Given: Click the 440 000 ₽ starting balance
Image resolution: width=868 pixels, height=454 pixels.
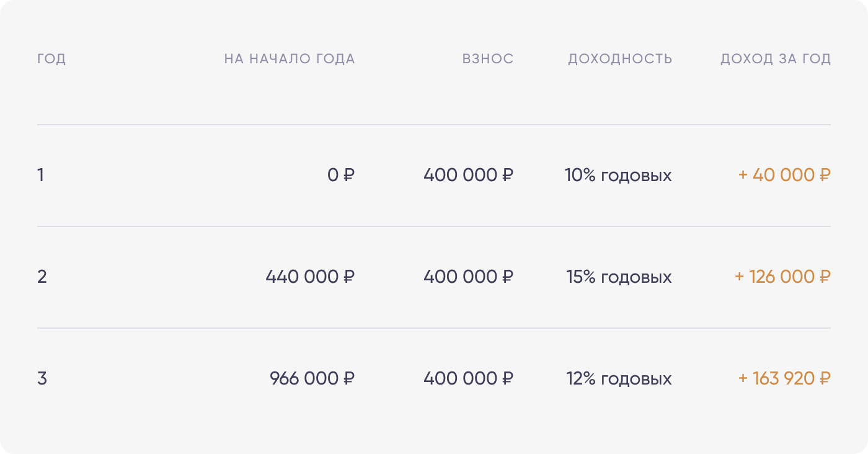Looking at the screenshot, I should click(x=310, y=277).
